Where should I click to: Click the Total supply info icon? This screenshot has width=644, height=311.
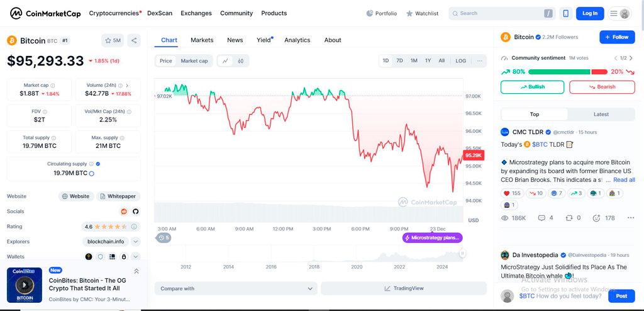pos(54,138)
